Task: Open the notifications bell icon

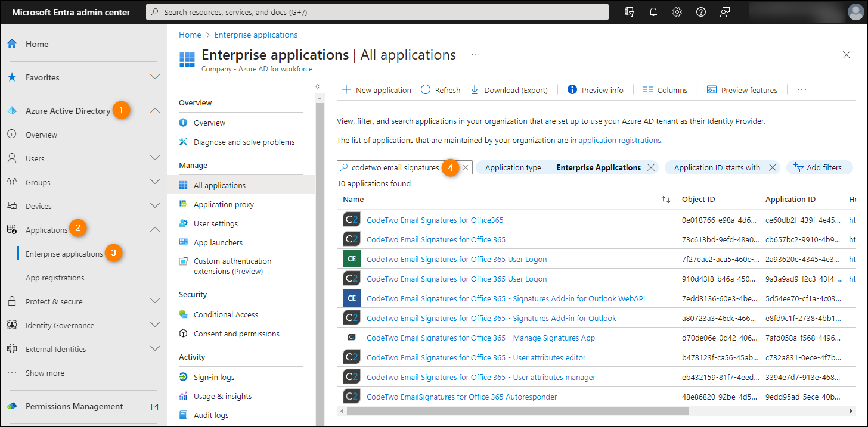Action: click(x=653, y=12)
